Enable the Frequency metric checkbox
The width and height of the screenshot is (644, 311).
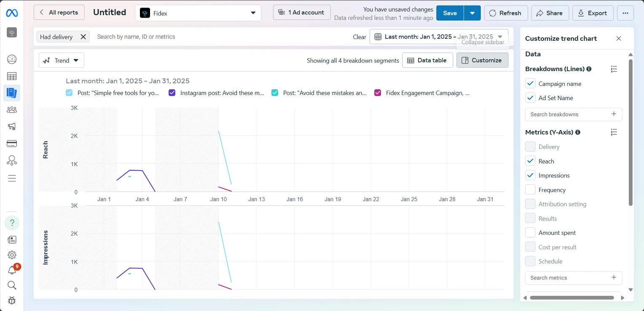(531, 190)
